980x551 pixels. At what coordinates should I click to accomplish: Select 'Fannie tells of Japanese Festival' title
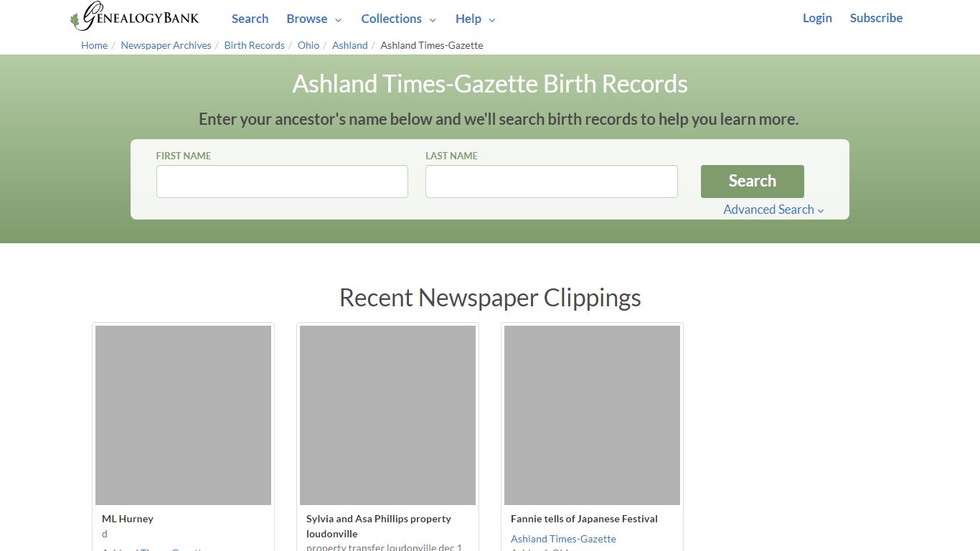[584, 519]
